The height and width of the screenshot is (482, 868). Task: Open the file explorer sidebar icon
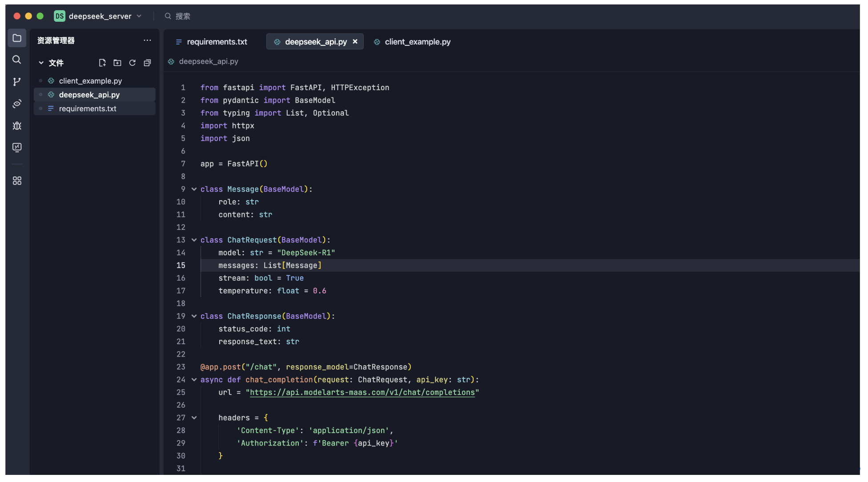(x=17, y=38)
